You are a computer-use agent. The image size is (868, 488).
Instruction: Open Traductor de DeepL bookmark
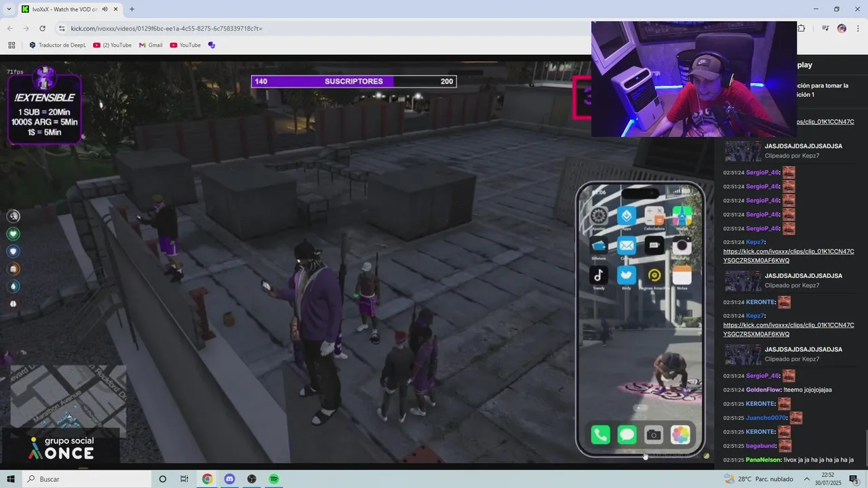[57, 45]
